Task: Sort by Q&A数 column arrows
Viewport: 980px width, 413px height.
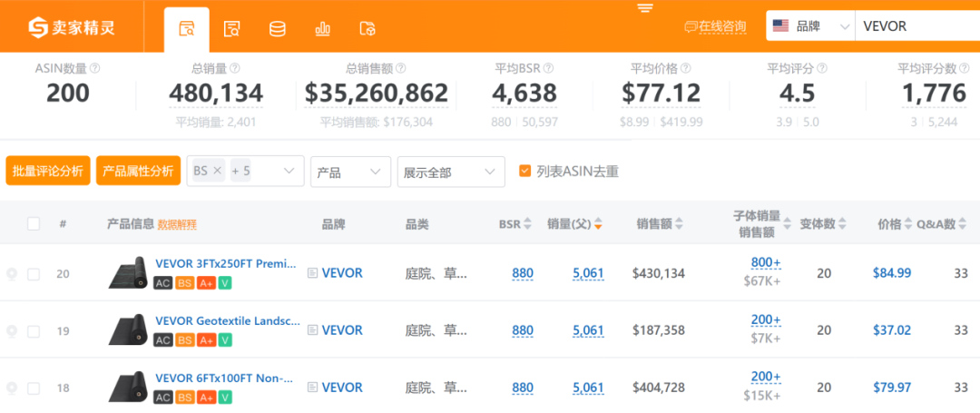Action: [x=963, y=223]
